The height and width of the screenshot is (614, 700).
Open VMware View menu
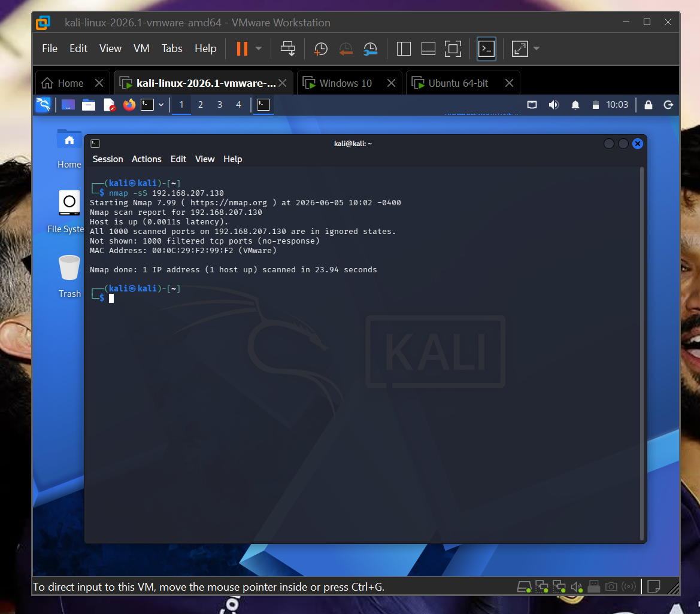click(x=110, y=48)
